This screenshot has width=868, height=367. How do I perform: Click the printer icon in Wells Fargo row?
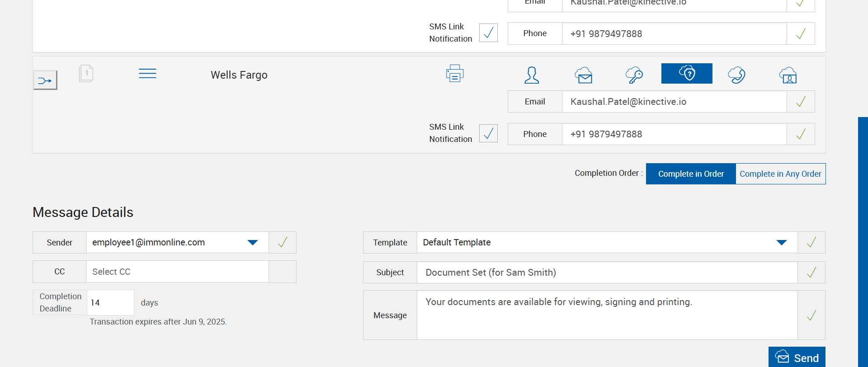tap(455, 73)
